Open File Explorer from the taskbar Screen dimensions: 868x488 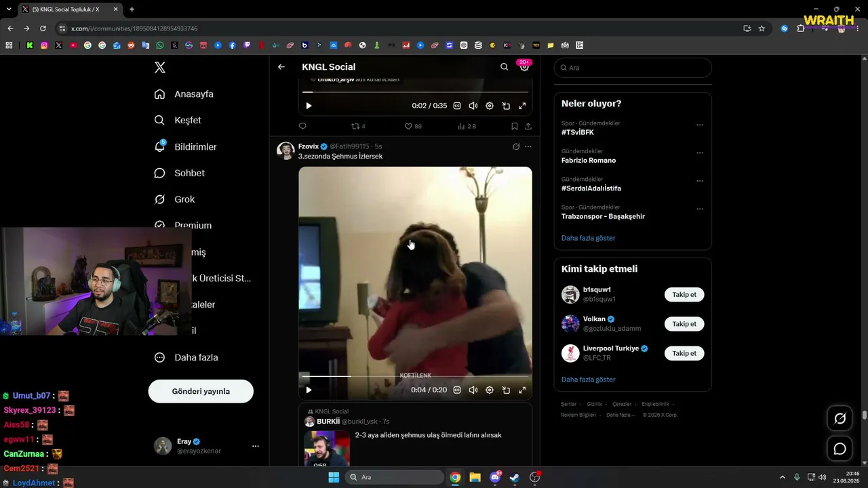(475, 477)
